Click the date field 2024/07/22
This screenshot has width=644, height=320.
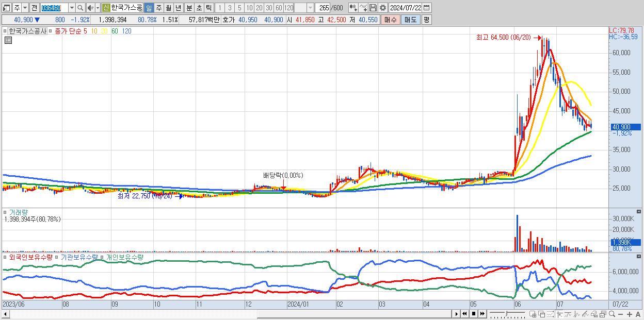[405, 8]
